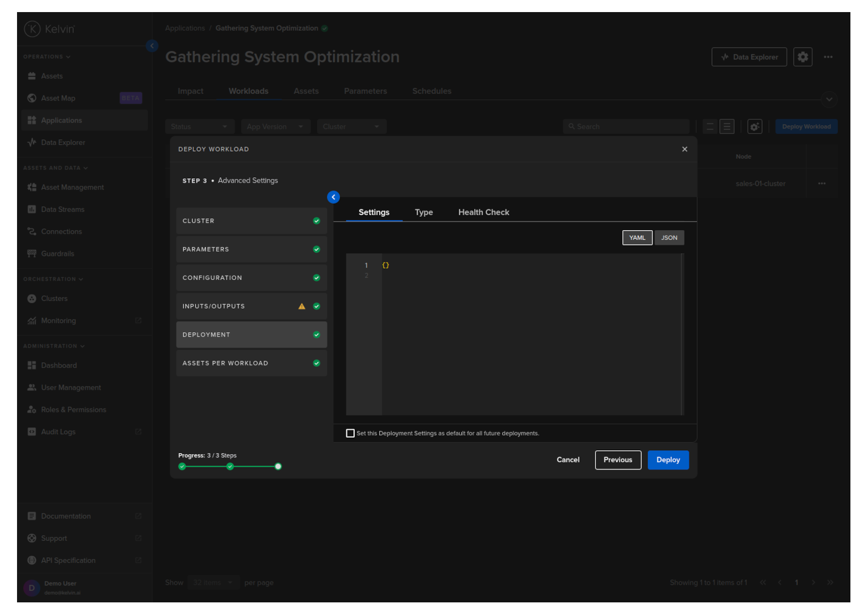This screenshot has width=868, height=615.
Task: Collapse the Orchestration sidebar section
Action: click(x=53, y=279)
